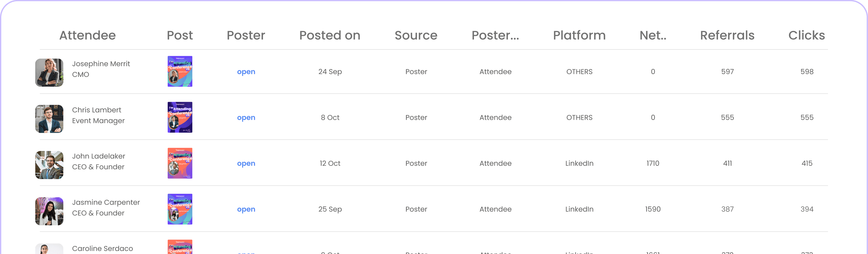
Task: Click the Platform column header
Action: click(x=579, y=35)
